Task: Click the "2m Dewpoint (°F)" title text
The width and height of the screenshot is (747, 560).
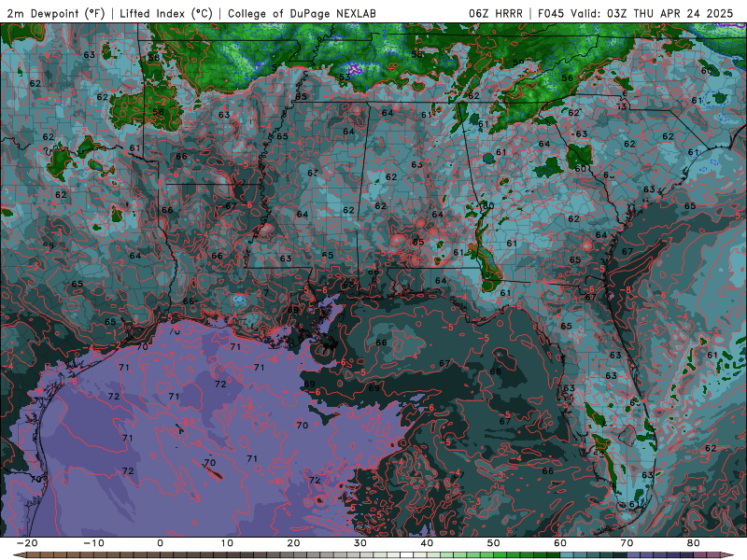Action: point(56,14)
